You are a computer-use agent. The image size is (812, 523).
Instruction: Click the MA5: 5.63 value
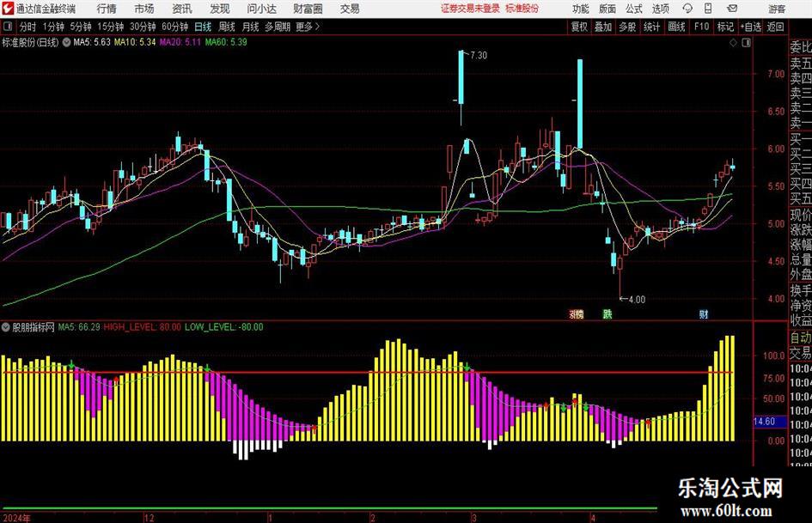pyautogui.click(x=92, y=42)
